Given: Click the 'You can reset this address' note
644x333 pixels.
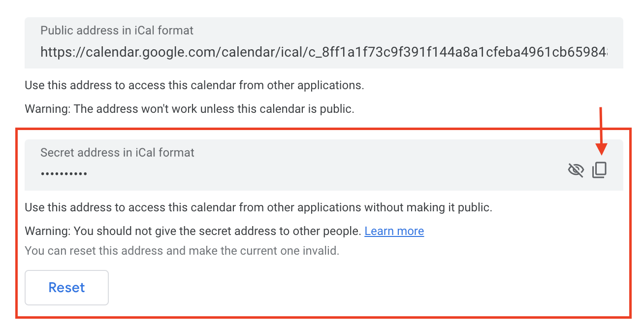Looking at the screenshot, I should tap(182, 251).
